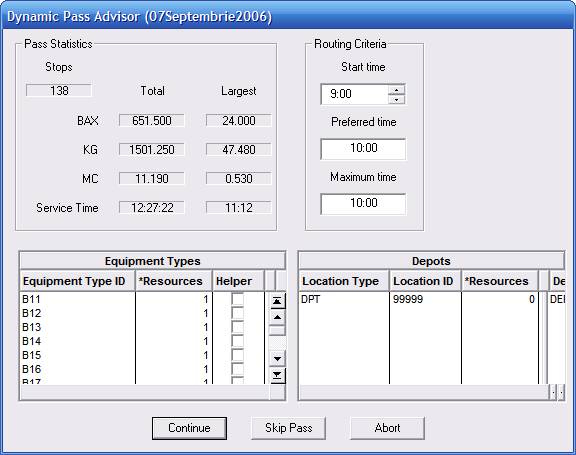Click the Abort button
The height and width of the screenshot is (455, 576).
pyautogui.click(x=388, y=428)
